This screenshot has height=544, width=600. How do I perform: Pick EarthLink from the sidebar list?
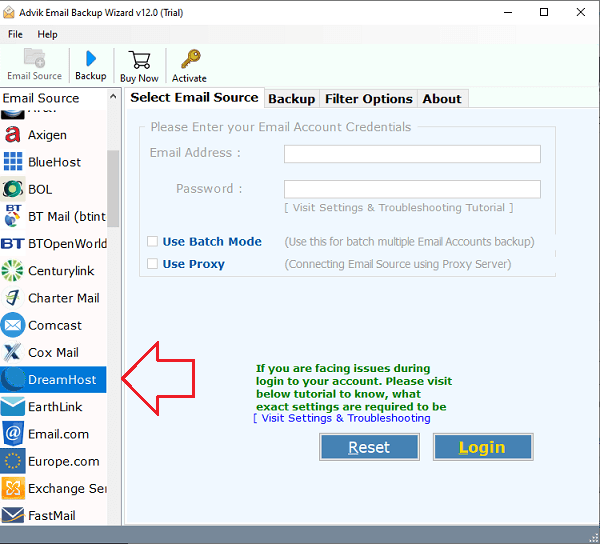click(55, 407)
